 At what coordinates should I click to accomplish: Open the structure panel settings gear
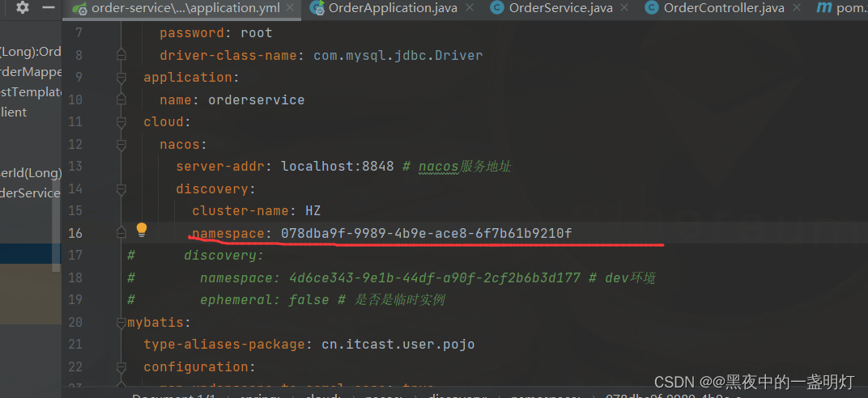click(22, 7)
